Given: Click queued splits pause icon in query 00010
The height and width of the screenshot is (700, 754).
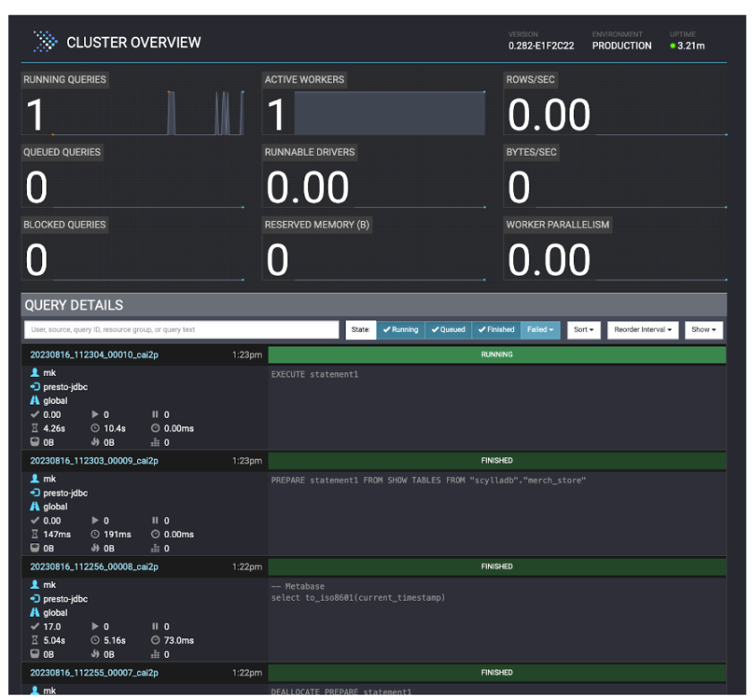Looking at the screenshot, I should click(x=155, y=414).
